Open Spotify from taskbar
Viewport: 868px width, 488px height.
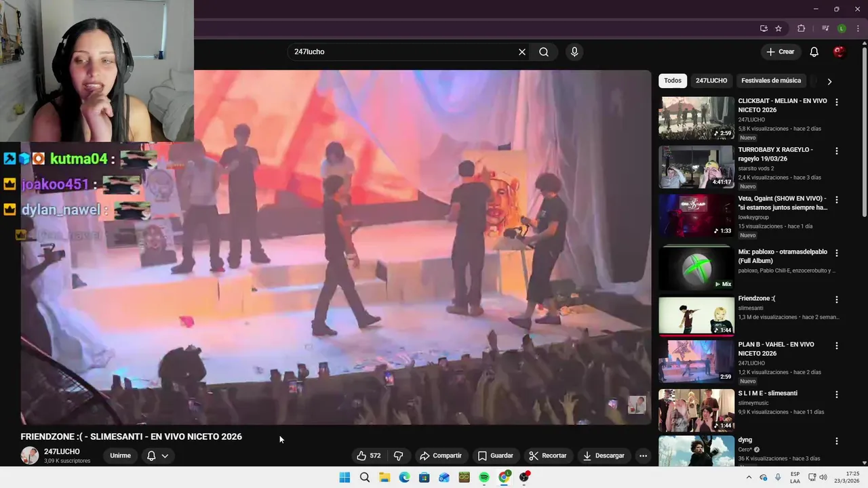pyautogui.click(x=484, y=477)
